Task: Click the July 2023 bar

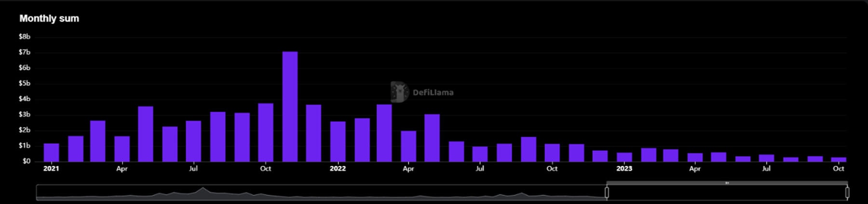Action: click(766, 158)
